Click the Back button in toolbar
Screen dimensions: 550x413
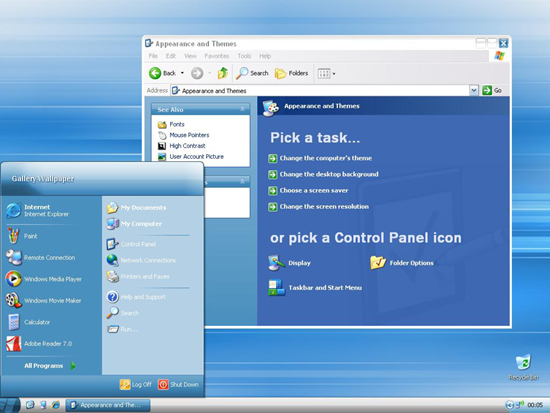162,73
